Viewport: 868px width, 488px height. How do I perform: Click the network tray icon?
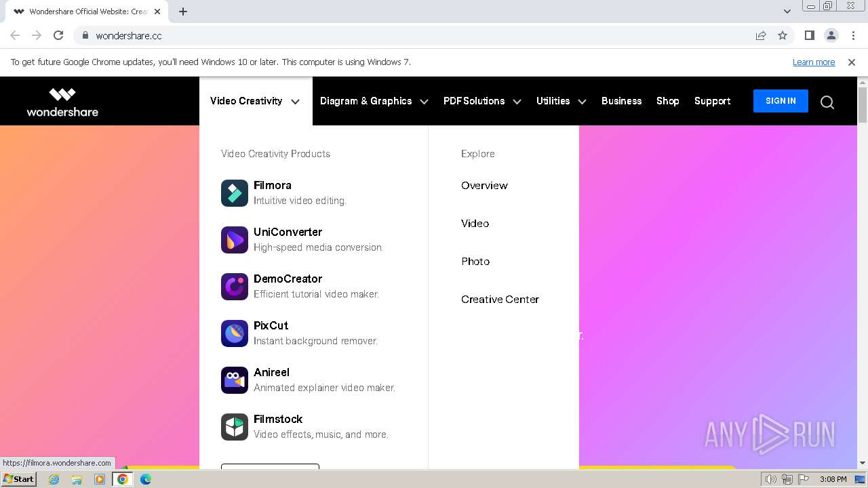pos(787,479)
